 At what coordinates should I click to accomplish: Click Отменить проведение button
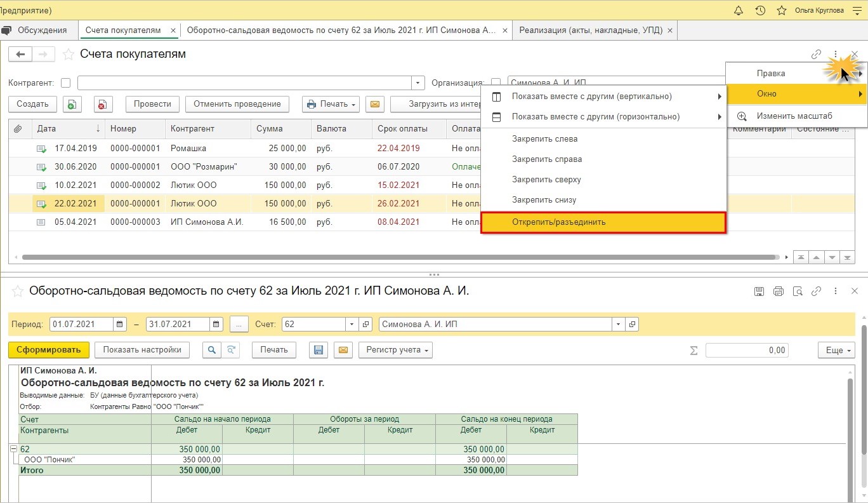pyautogui.click(x=237, y=104)
